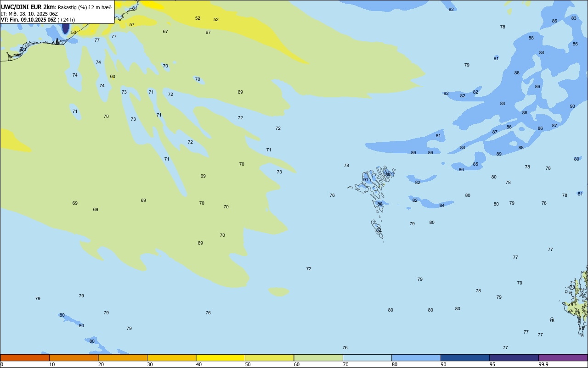Image resolution: width=588 pixels, height=368 pixels.
Task: Click the "UWC/DINI EUR 2km" title
Action: pyautogui.click(x=28, y=7)
